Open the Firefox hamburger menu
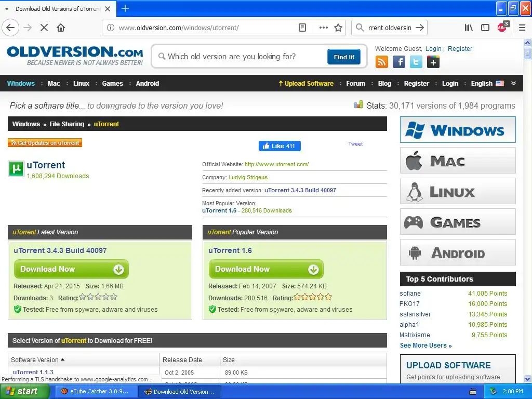The height and width of the screenshot is (399, 532). [522, 28]
